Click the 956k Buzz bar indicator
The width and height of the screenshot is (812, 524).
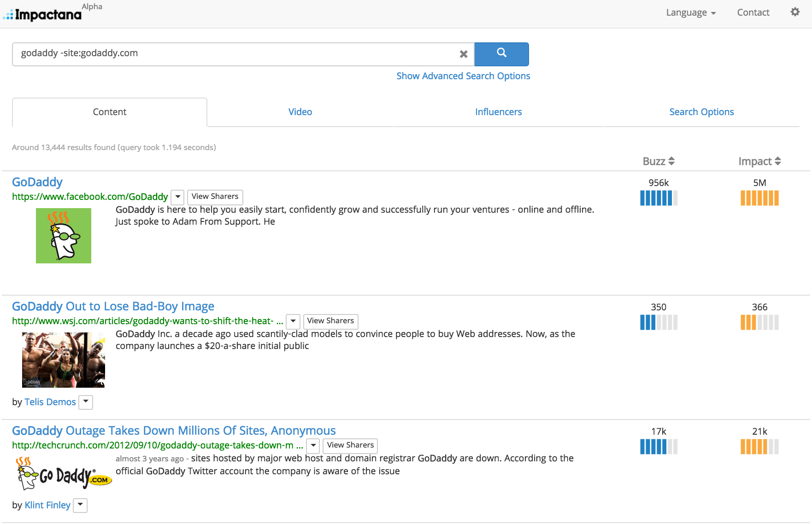point(659,198)
